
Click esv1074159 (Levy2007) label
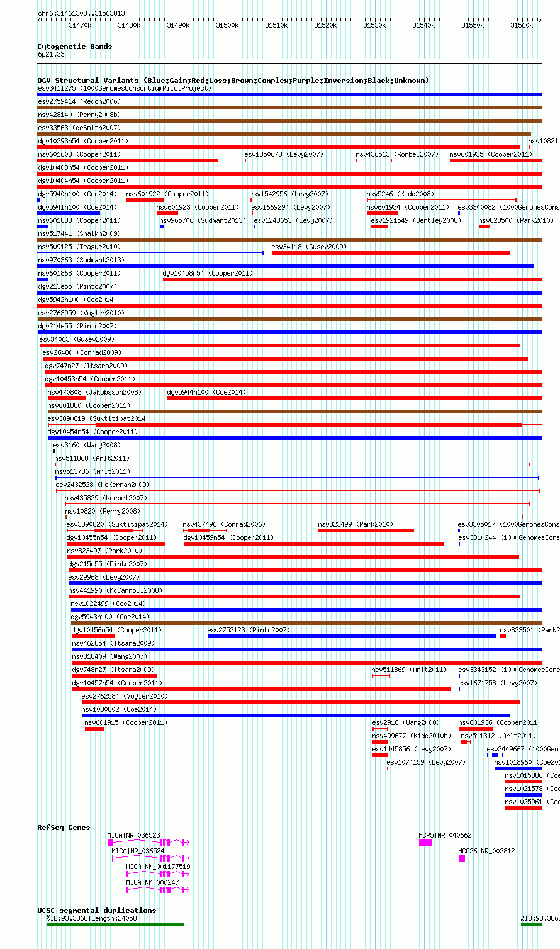(426, 762)
